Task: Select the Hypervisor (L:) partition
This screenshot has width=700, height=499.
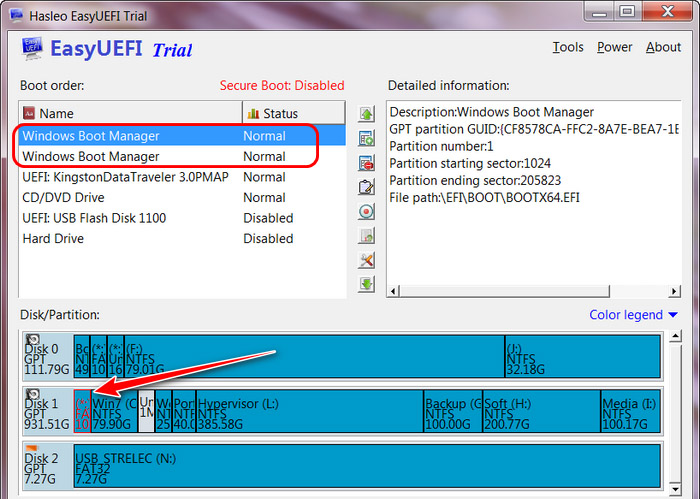Action: [x=310, y=411]
